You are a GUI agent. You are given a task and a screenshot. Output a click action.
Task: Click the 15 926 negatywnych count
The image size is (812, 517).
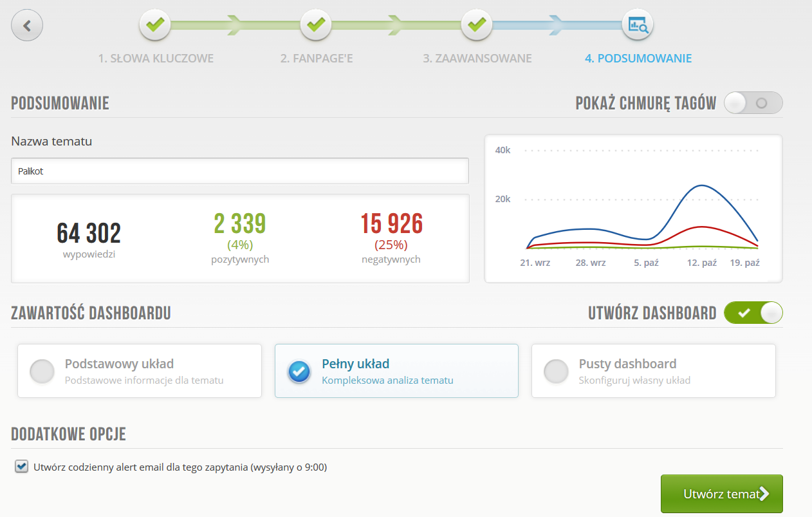point(391,224)
